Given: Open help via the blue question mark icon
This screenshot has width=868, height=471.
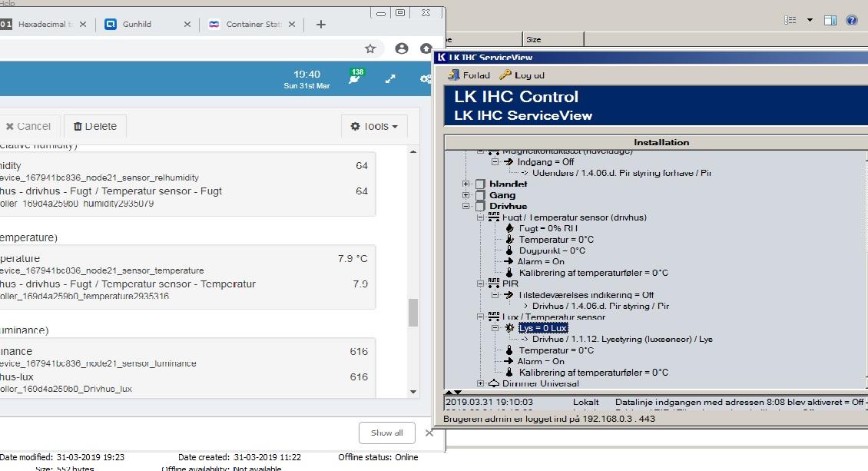Looking at the screenshot, I should pyautogui.click(x=851, y=21).
